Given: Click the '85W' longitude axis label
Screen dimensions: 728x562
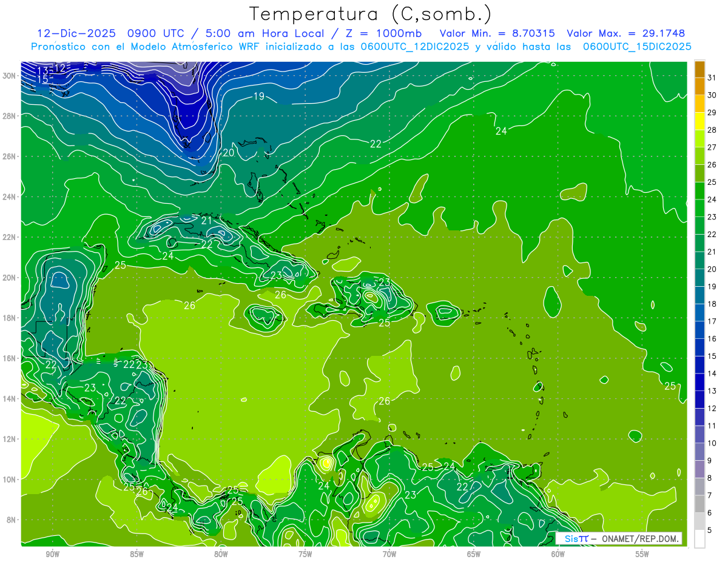Looking at the screenshot, I should pyautogui.click(x=136, y=554).
